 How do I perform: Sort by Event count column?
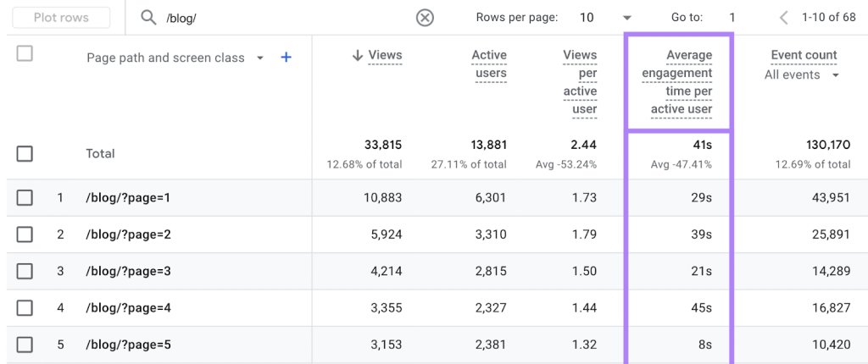(804, 55)
